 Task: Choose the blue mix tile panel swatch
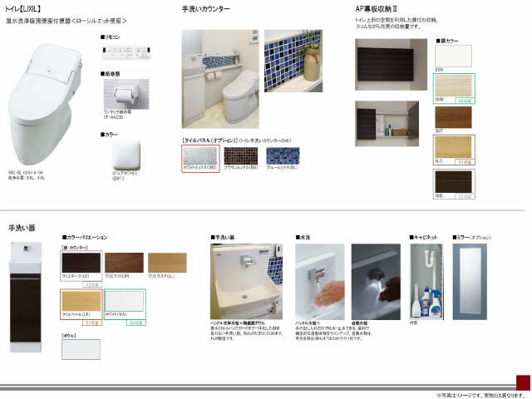pos(283,155)
